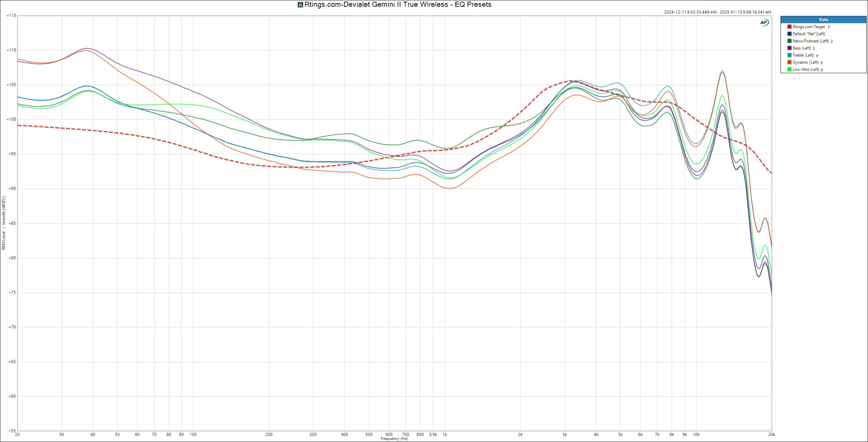Click the teal Treble legend swatch

click(x=789, y=55)
